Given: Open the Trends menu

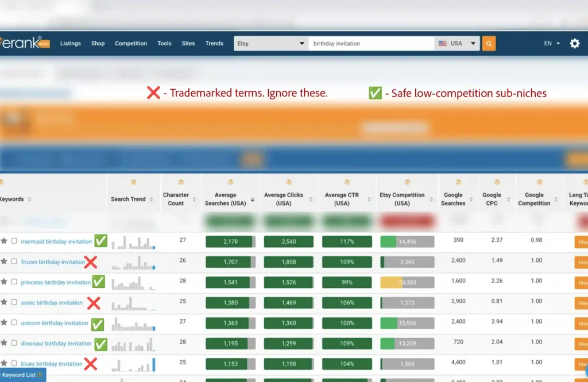Looking at the screenshot, I should tap(214, 44).
